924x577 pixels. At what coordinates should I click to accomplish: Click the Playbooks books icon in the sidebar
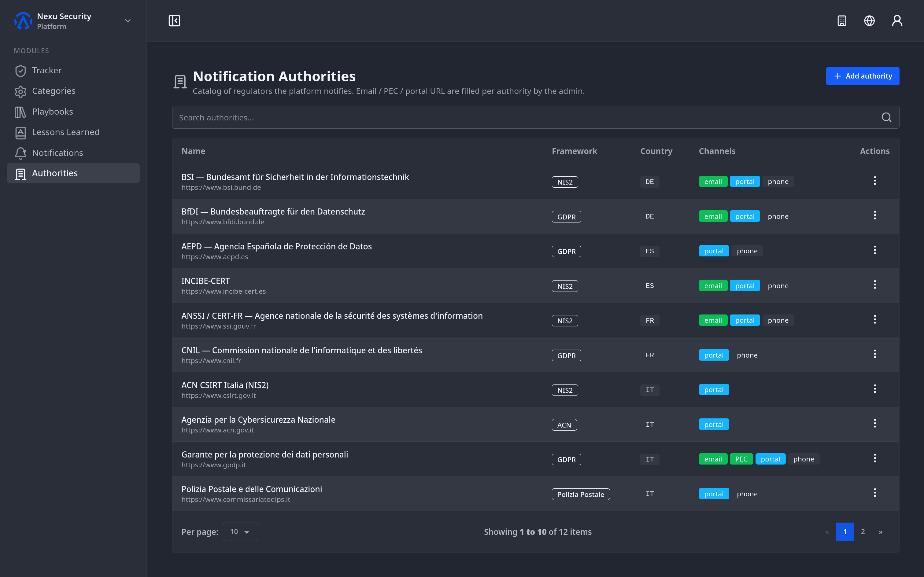click(20, 112)
